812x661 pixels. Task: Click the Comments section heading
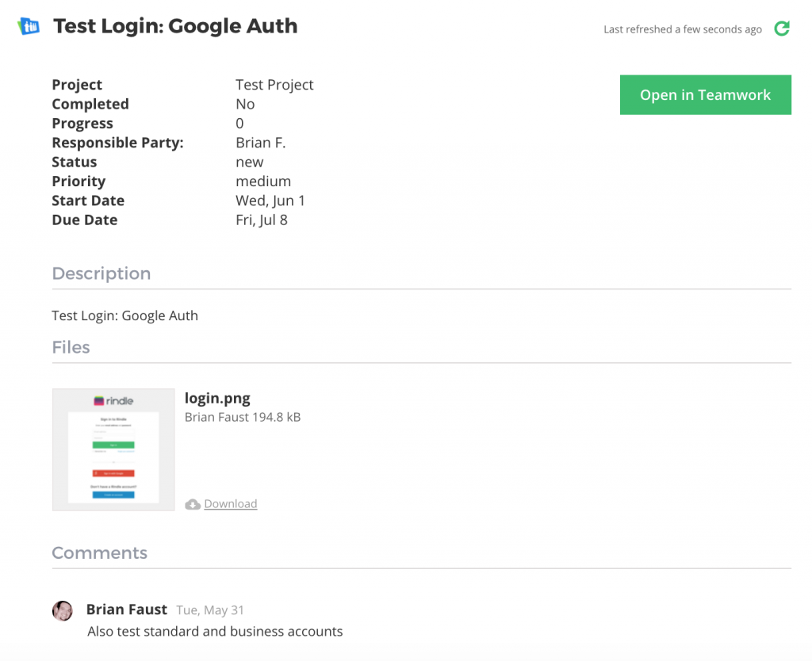[x=100, y=553]
